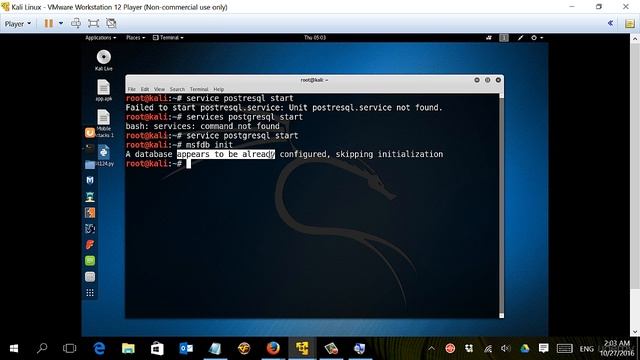640x360 pixels.
Task: Pause the virtual machine with the orange pause button
Action: click(49, 23)
